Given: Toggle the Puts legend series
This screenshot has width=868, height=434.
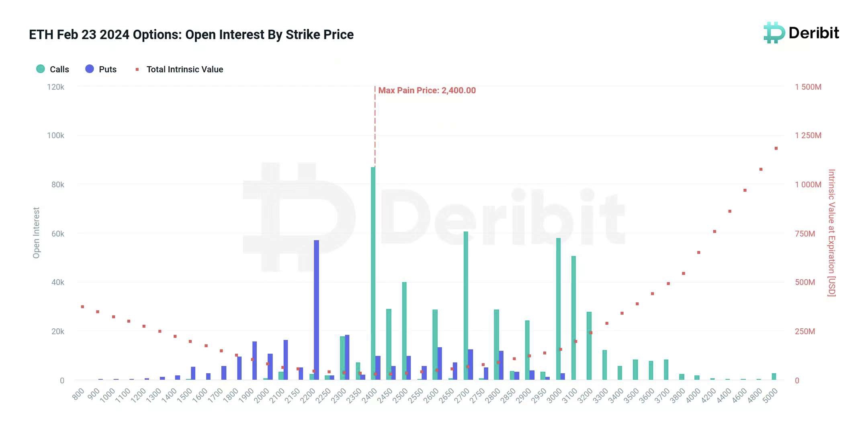Looking at the screenshot, I should pos(101,69).
